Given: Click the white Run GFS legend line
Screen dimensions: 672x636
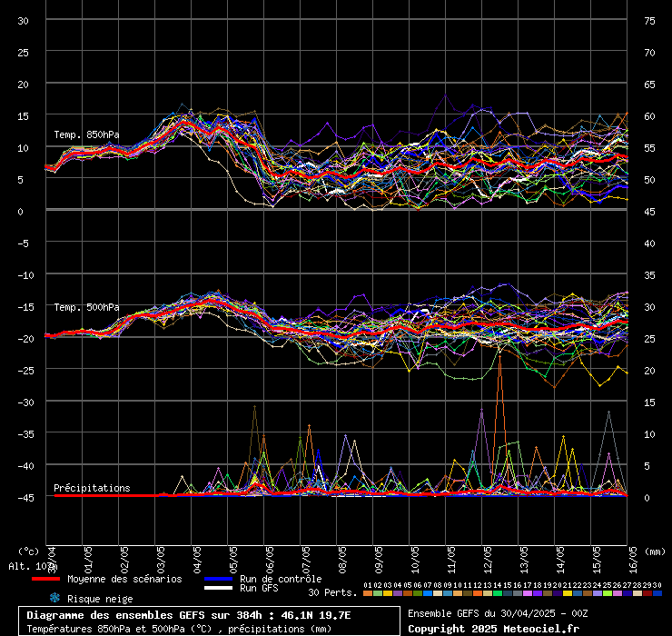Looking at the screenshot, I should [x=219, y=588].
